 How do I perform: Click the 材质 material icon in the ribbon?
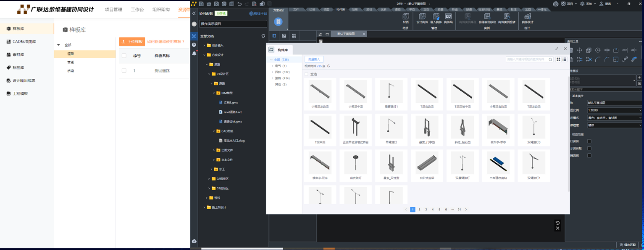click(405, 16)
